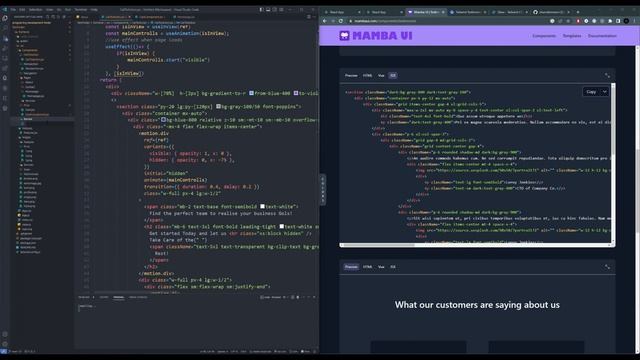Click the VS Code logo in the title bar
640x360 pixels.
(x=4, y=9)
